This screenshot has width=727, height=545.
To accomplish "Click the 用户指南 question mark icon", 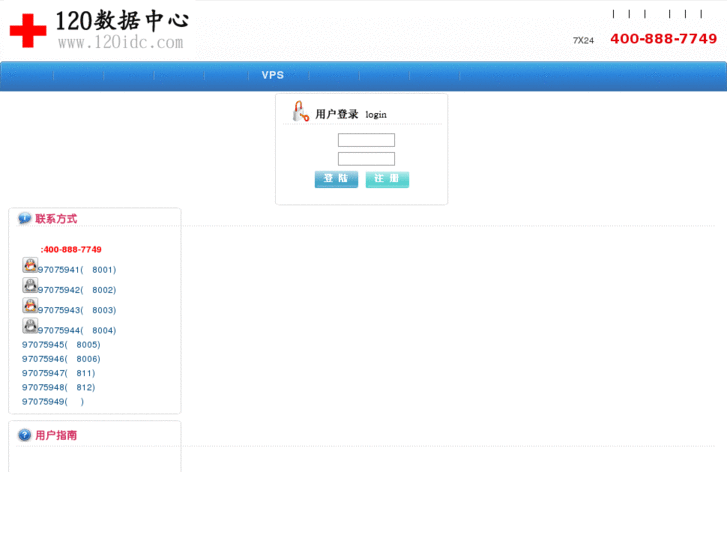I will coord(25,435).
